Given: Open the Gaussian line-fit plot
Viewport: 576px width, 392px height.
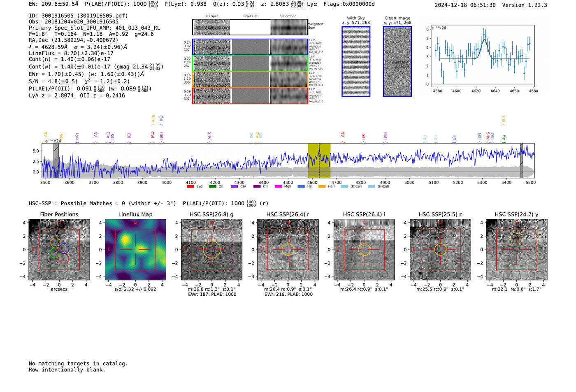Looking at the screenshot, I should 482,56.
